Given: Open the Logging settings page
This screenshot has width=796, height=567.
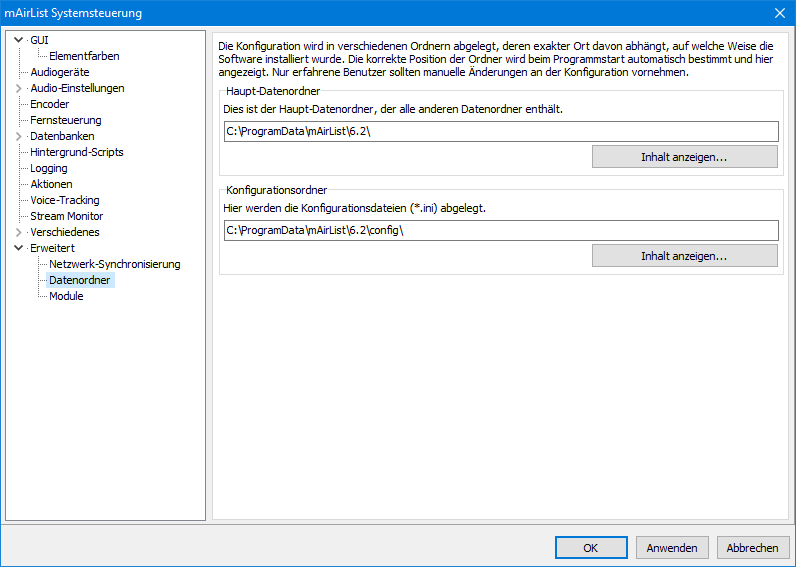Looking at the screenshot, I should tap(48, 168).
